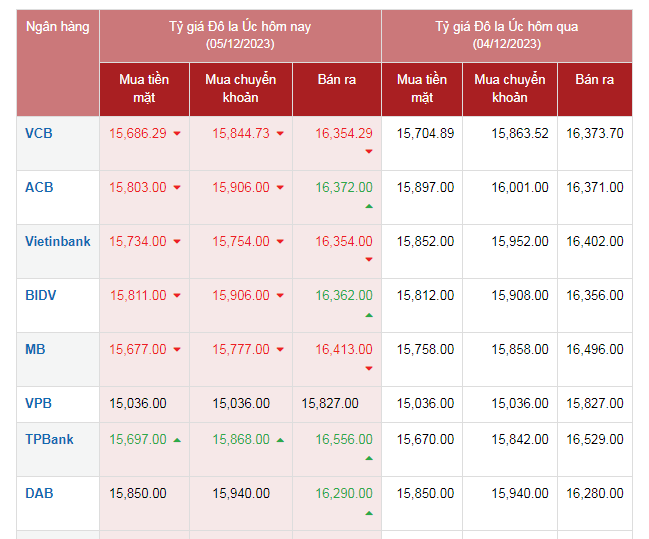This screenshot has width=649, height=539.
Task: Click the red down arrow beside ACB 15,803.00
Action: point(177,188)
